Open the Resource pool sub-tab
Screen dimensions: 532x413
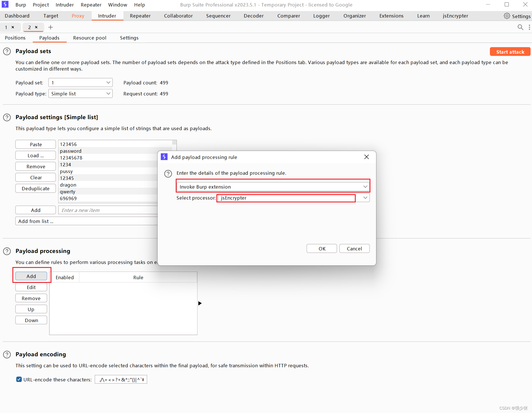point(90,38)
